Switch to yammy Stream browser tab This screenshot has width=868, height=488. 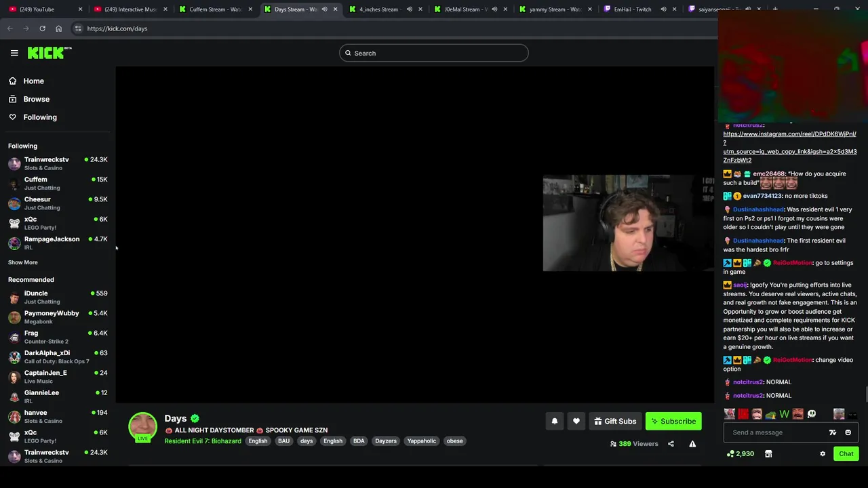click(x=555, y=9)
